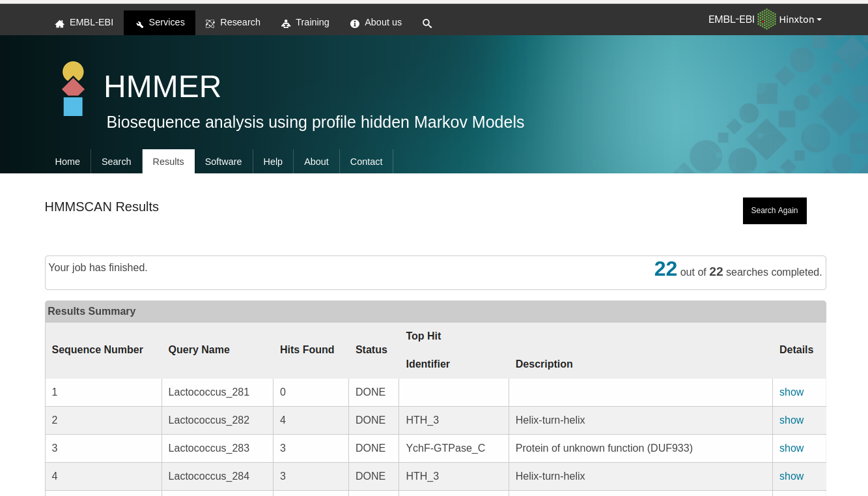This screenshot has height=496, width=868.
Task: Expand the Hinxton location dropdown
Action: pos(800,20)
